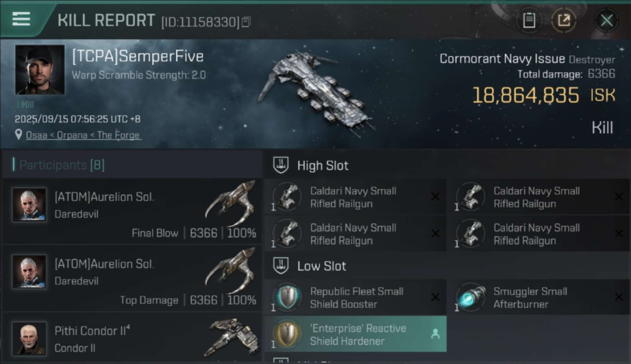Select 'Enterprise' Reactive Shield Hardener module
The height and width of the screenshot is (364, 631).
point(355,334)
